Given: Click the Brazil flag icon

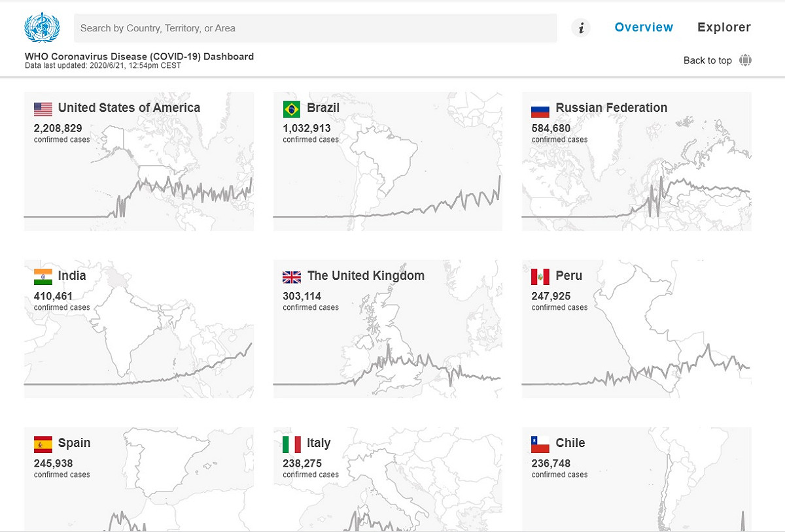Looking at the screenshot, I should click(x=292, y=109).
